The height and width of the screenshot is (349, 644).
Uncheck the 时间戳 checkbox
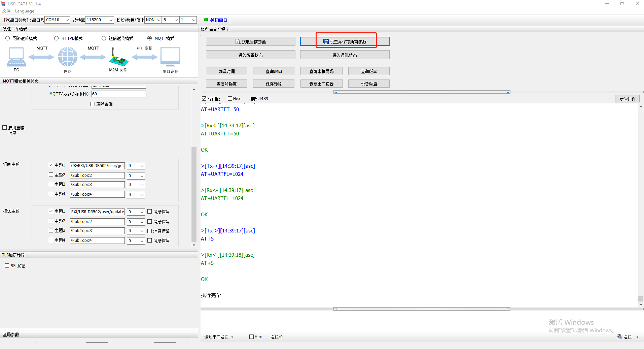[x=204, y=99]
